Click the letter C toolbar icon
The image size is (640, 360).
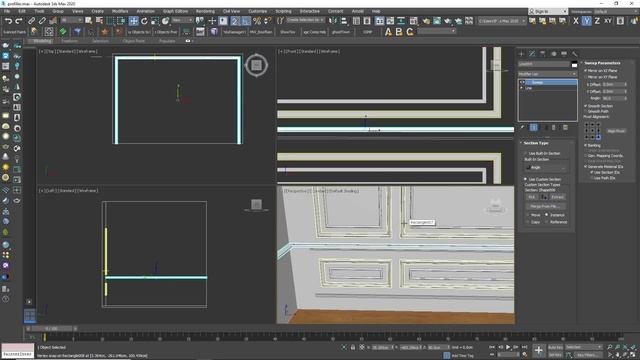[410, 32]
